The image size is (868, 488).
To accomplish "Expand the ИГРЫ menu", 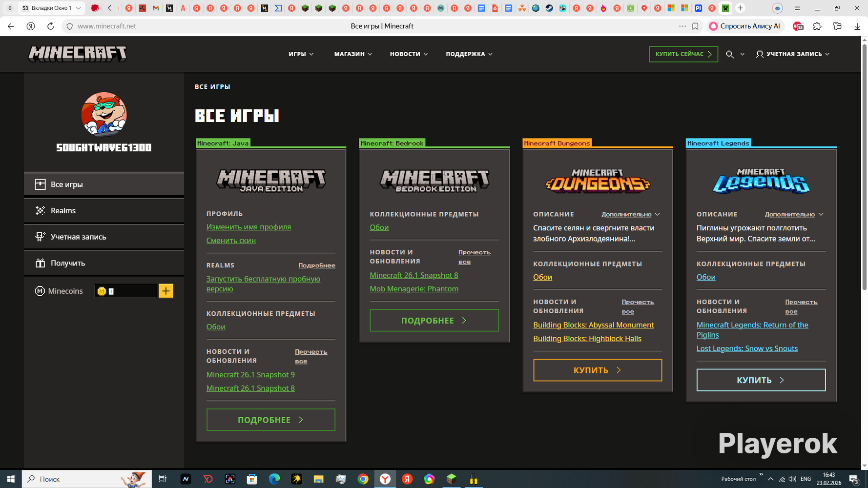I will [301, 54].
